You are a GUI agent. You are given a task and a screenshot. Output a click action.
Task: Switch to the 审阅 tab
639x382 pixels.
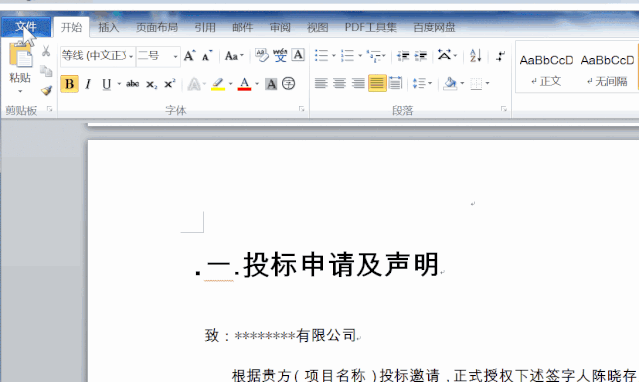[280, 27]
